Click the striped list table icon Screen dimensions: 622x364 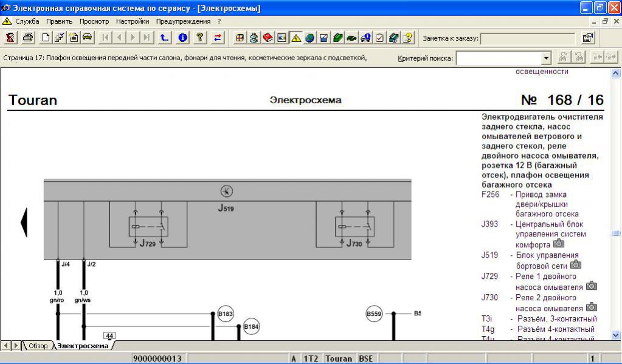pos(282,38)
